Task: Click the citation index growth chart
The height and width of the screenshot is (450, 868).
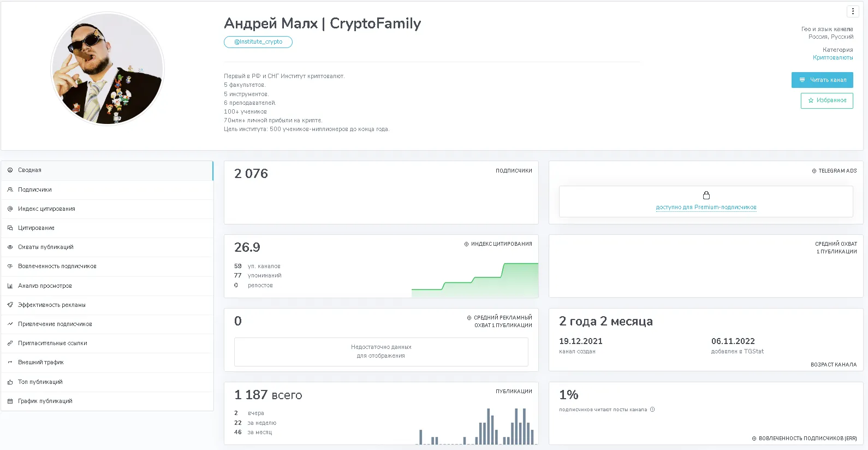Action: coord(474,280)
